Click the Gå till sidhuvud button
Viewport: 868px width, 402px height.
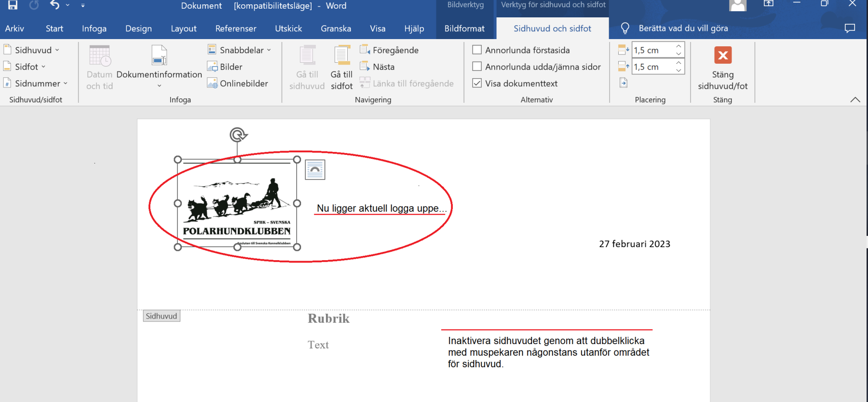pyautogui.click(x=307, y=68)
